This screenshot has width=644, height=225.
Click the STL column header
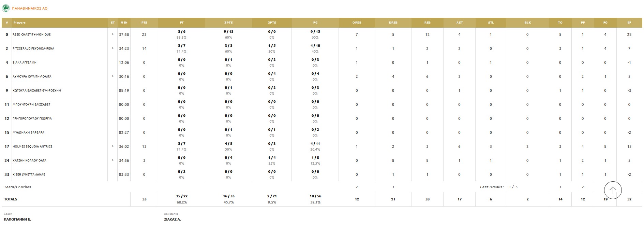(x=491, y=23)
